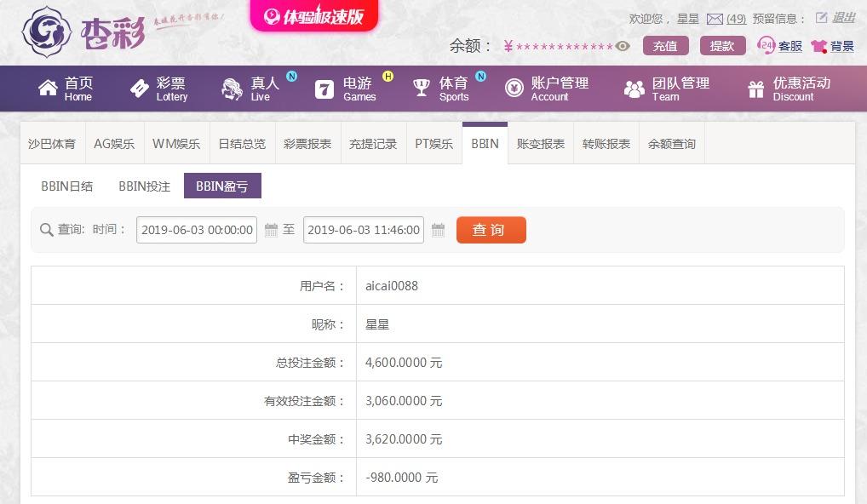Open 团队管理 Team people icon
The width and height of the screenshot is (867, 504).
(634, 89)
